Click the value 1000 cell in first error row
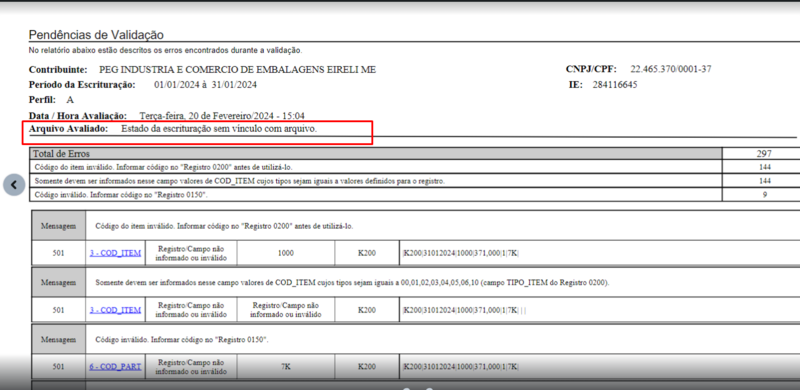800x390 pixels. pos(286,253)
